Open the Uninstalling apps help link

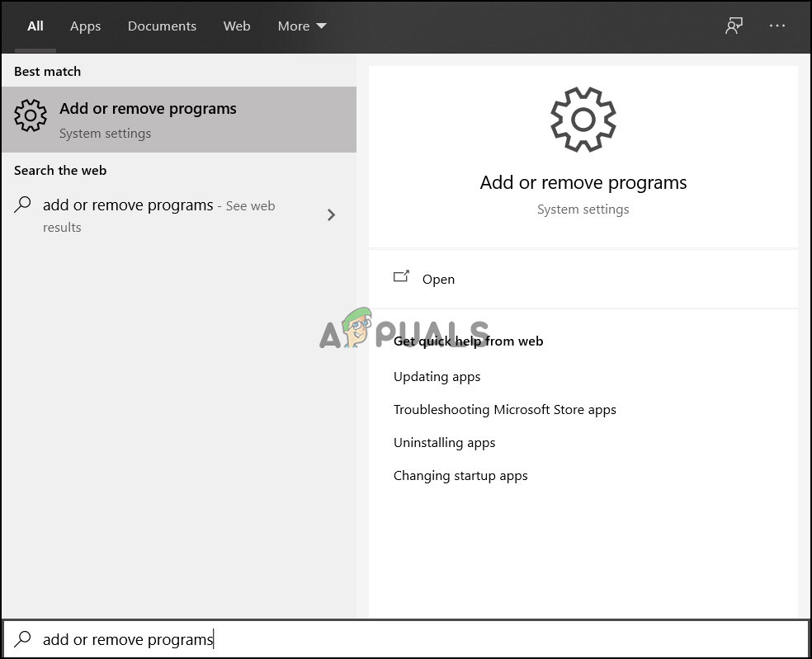pos(445,443)
